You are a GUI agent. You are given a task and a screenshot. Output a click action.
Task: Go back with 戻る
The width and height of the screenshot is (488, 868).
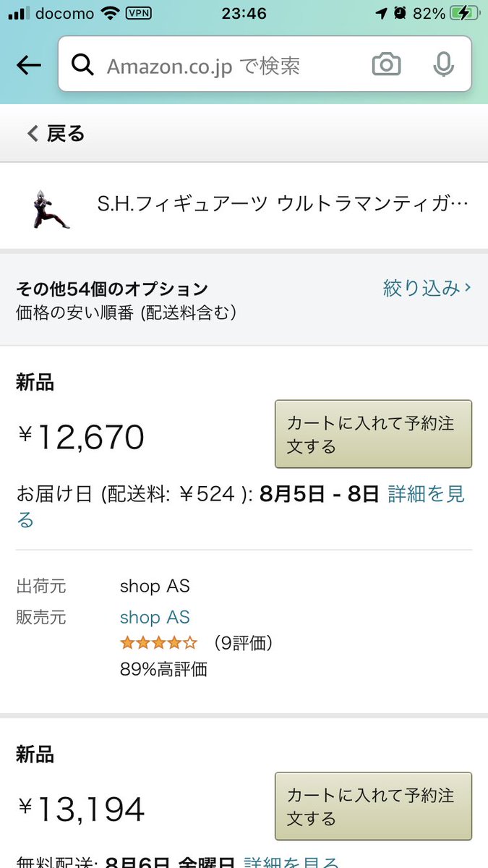coord(56,133)
